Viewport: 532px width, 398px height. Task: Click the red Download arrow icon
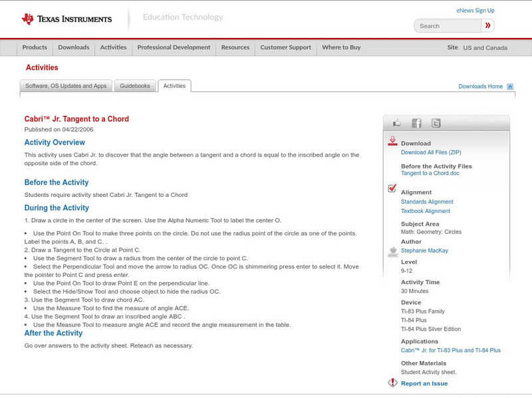point(392,141)
